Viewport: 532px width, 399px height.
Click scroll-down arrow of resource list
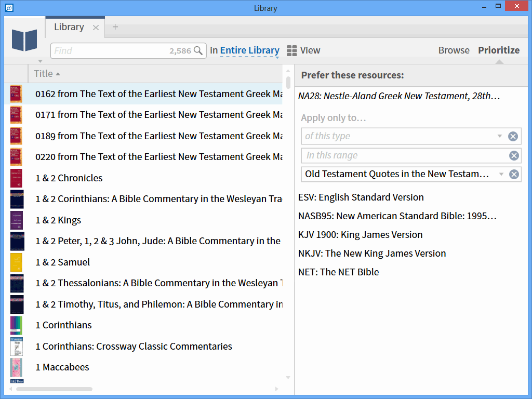tap(288, 378)
